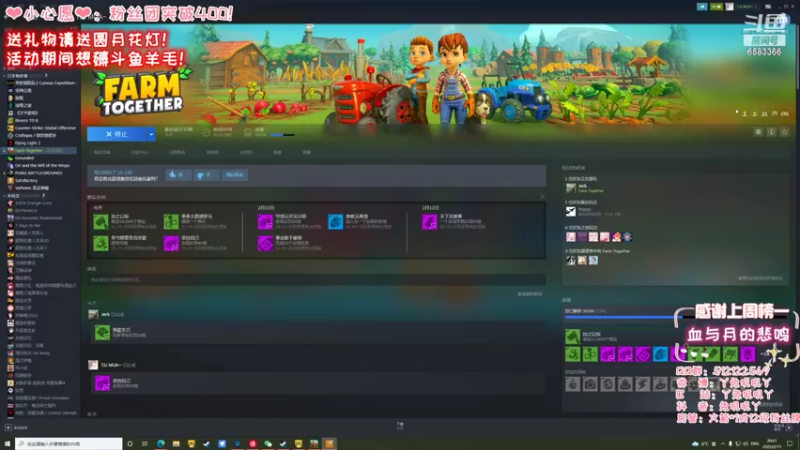Open second green achievement in Today's top row
800x450 pixels.
tap(171, 222)
